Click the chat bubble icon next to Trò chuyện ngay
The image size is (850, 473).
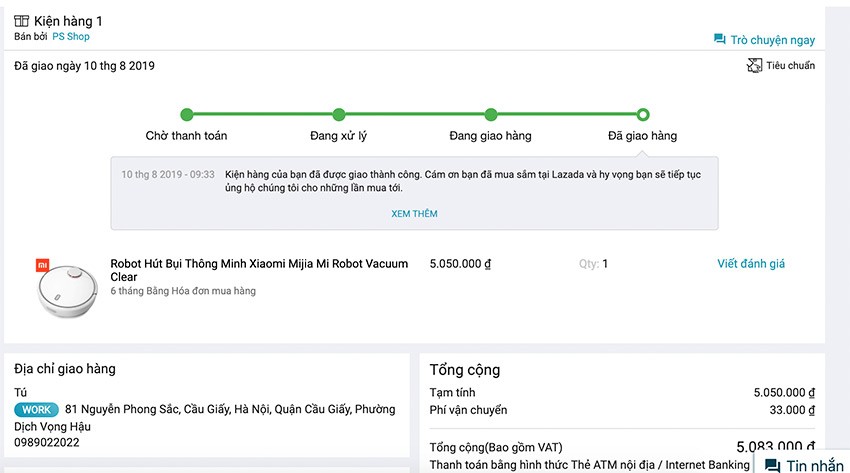pyautogui.click(x=719, y=39)
